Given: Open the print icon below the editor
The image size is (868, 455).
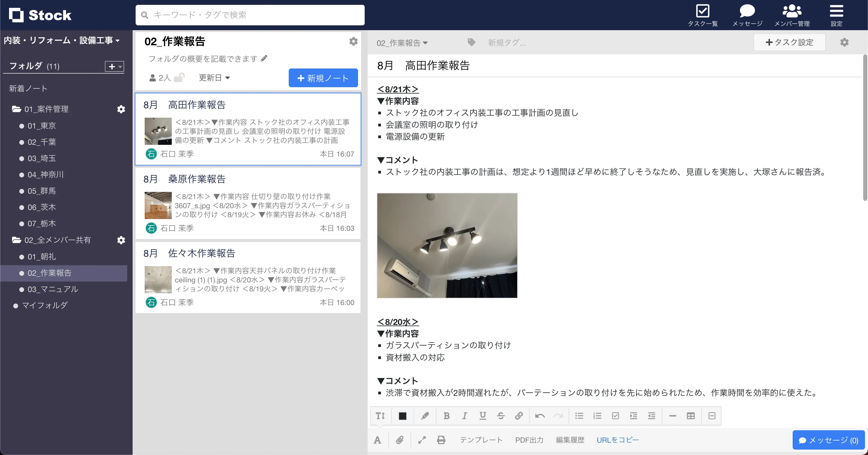Looking at the screenshot, I should click(x=441, y=440).
